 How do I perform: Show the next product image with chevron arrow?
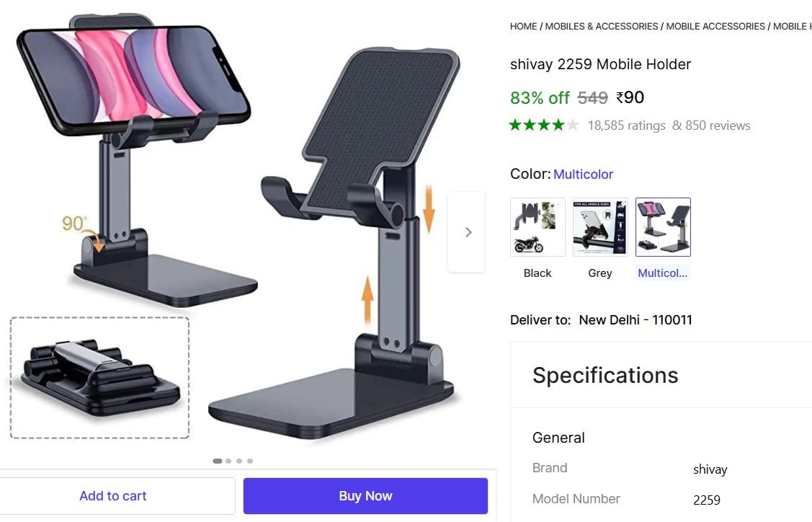pyautogui.click(x=468, y=232)
